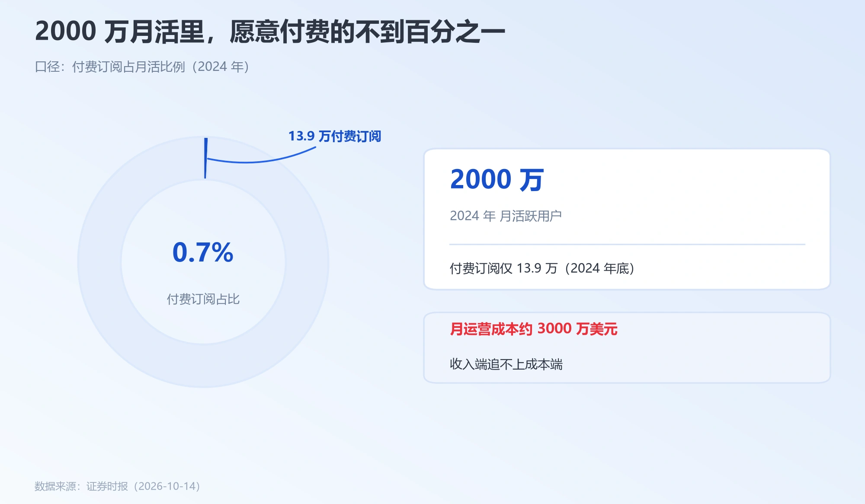Select subtitle '口径：付费订阅占月活比例（2024 年）'

(142, 67)
